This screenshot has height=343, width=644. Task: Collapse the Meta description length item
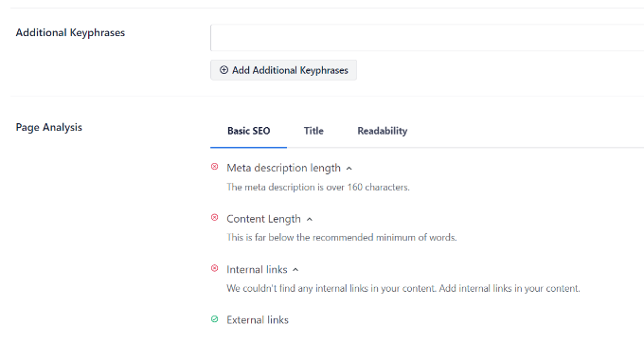click(x=349, y=169)
